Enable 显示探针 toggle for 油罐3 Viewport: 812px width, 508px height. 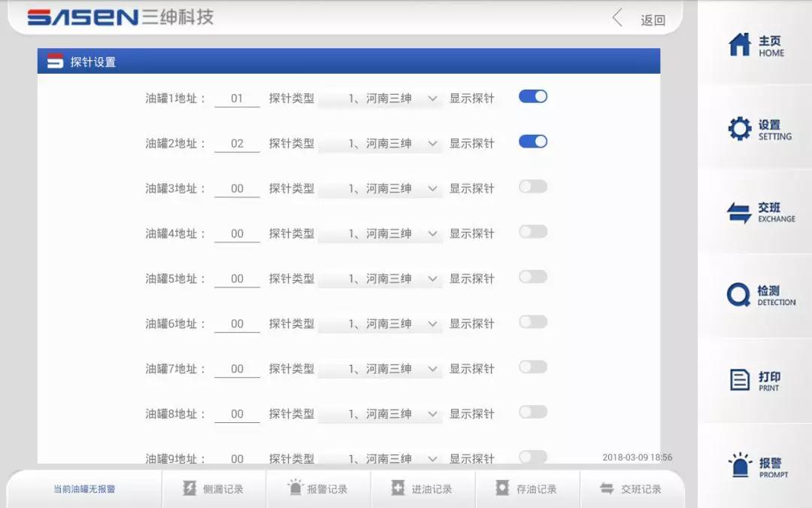(533, 187)
